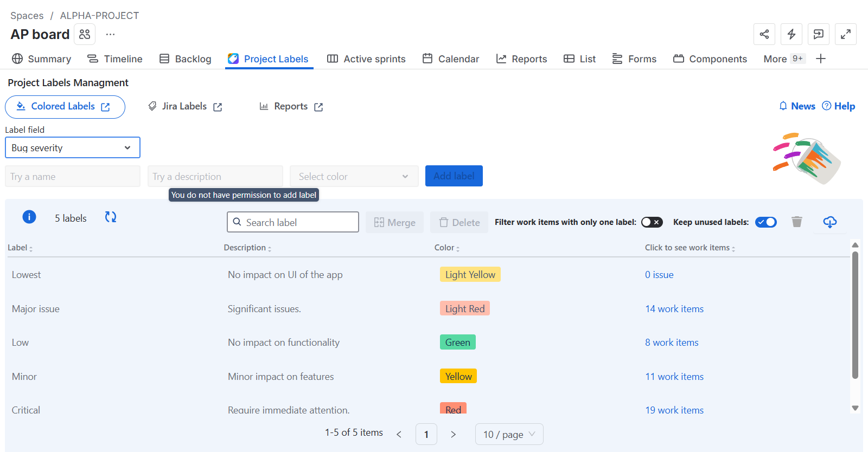Open the Active sprints tab
The height and width of the screenshot is (452, 868).
(366, 59)
